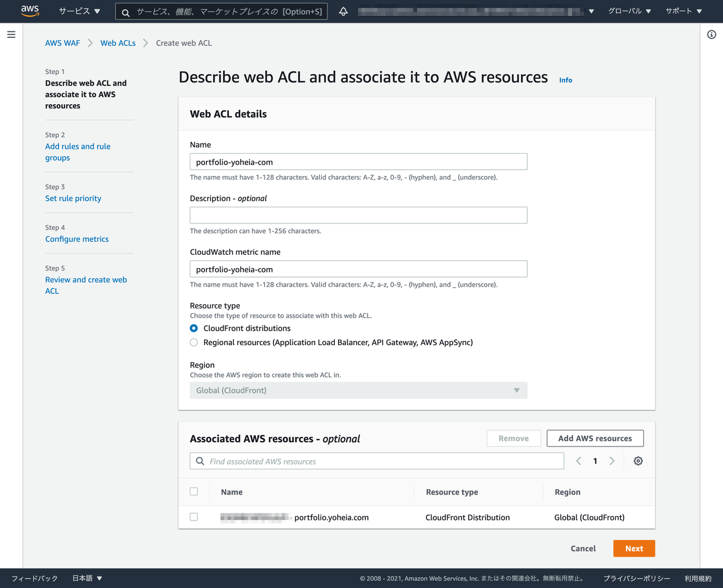
Task: Check the portfolio.yoheia.com resource row
Action: click(194, 517)
